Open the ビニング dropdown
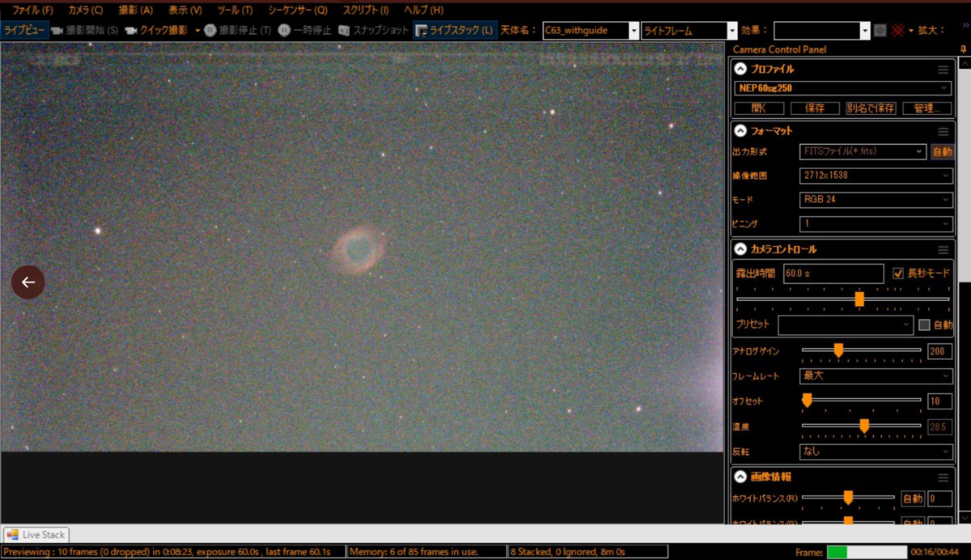This screenshot has height=560, width=971. pyautogui.click(x=876, y=224)
